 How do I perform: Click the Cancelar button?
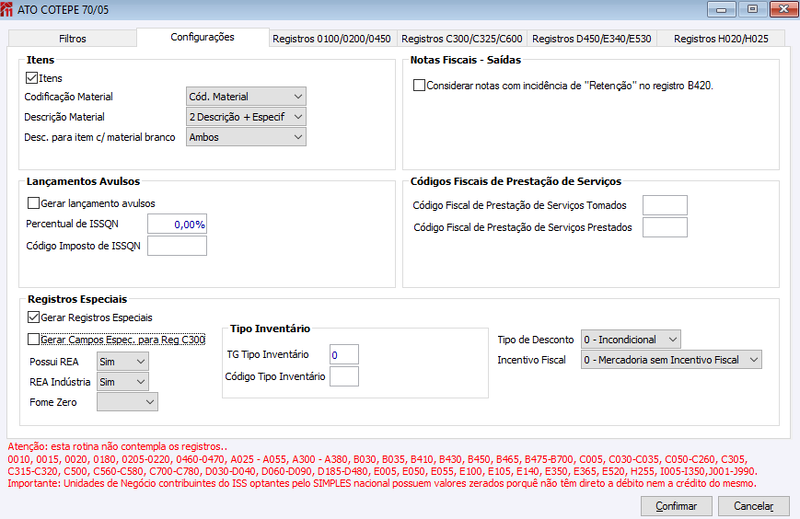click(754, 506)
